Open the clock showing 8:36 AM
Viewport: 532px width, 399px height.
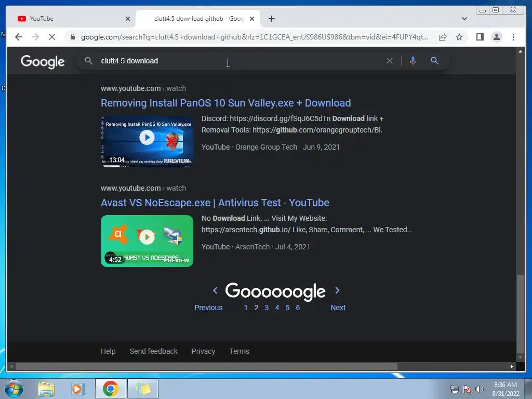click(506, 389)
